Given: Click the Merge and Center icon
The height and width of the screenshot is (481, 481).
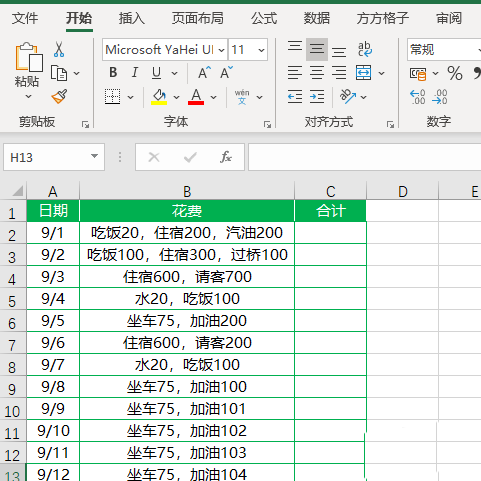Looking at the screenshot, I should coord(363,73).
